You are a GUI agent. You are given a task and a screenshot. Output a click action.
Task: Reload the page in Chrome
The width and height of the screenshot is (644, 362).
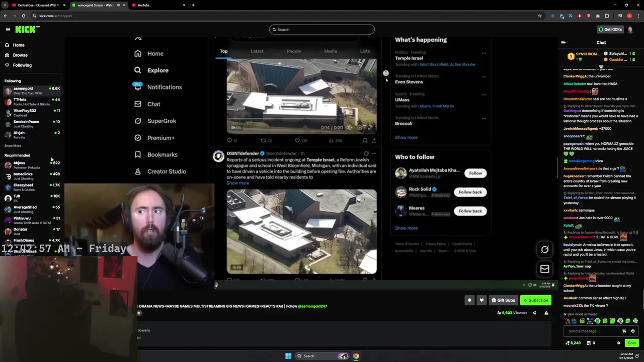click(23, 16)
